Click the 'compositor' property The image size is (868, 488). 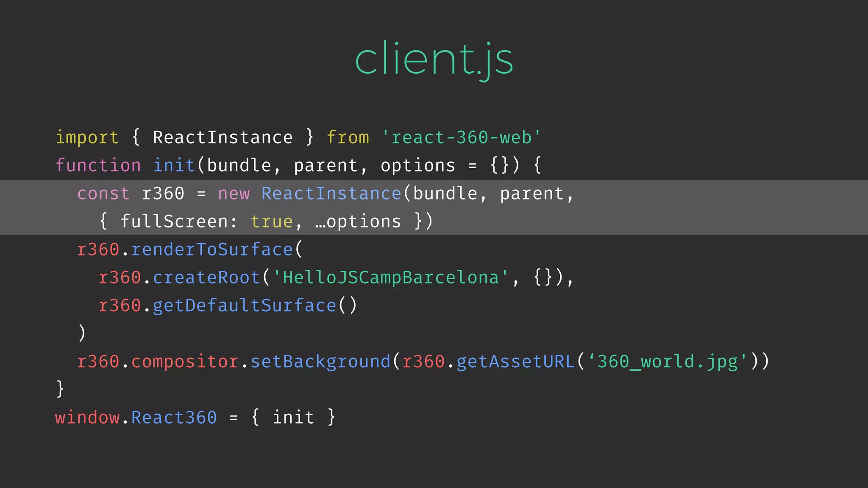(x=185, y=362)
